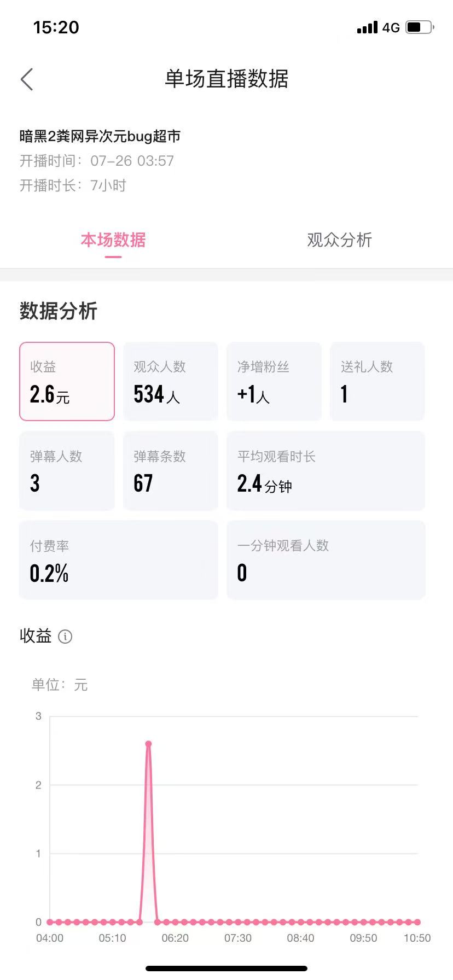Switch to the 本场数据 tab
The height and width of the screenshot is (980, 453).
coord(113,240)
